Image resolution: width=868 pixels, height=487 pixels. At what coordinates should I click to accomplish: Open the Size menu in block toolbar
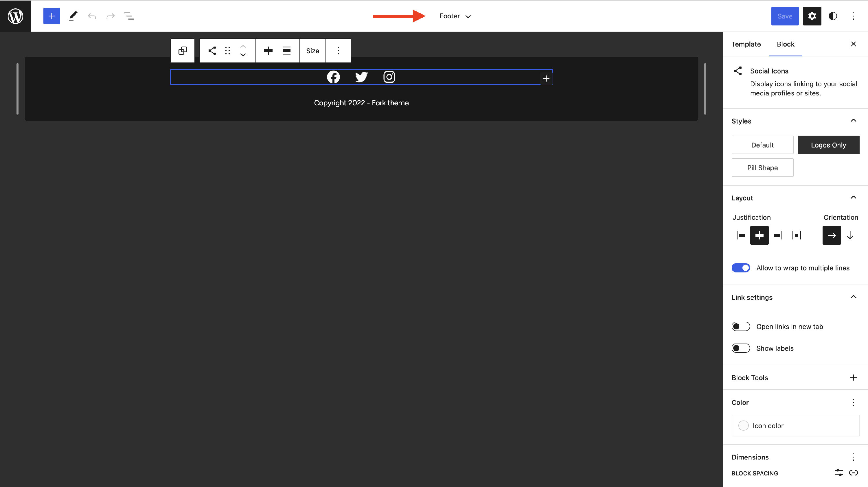coord(312,51)
